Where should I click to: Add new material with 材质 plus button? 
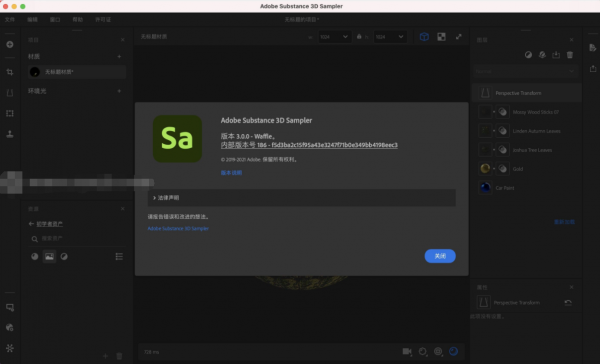tap(119, 57)
